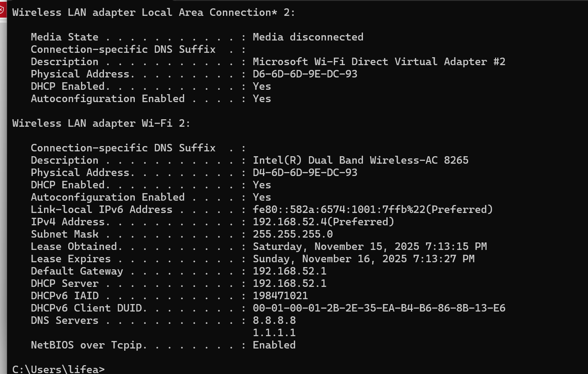588x374 pixels.
Task: Click the 8.8.8.8 DNS server entry
Action: 274,320
